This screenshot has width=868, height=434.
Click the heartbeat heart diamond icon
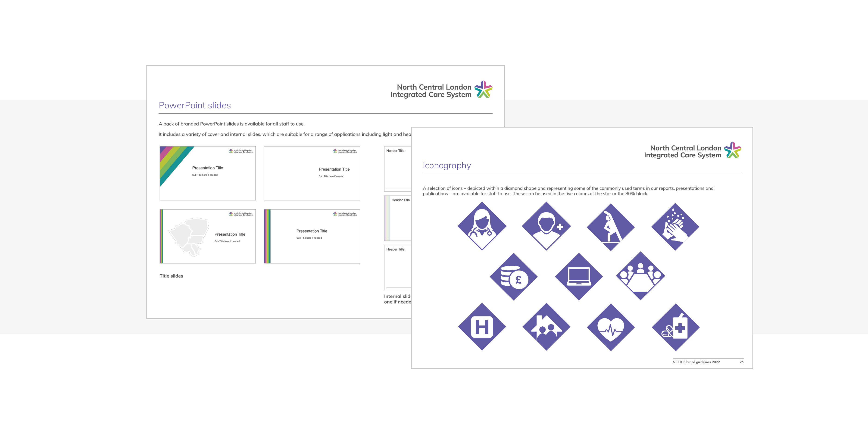611,327
